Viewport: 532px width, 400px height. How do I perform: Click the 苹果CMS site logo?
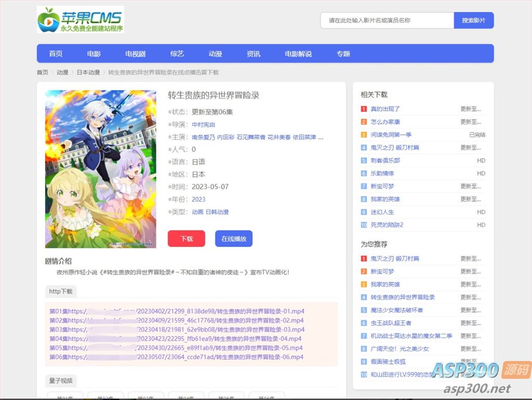pos(81,20)
